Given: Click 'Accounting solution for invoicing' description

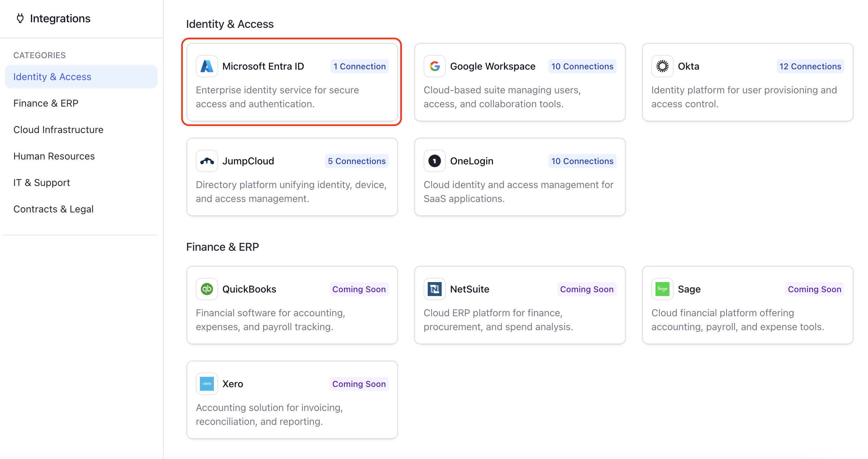Looking at the screenshot, I should pos(269,414).
